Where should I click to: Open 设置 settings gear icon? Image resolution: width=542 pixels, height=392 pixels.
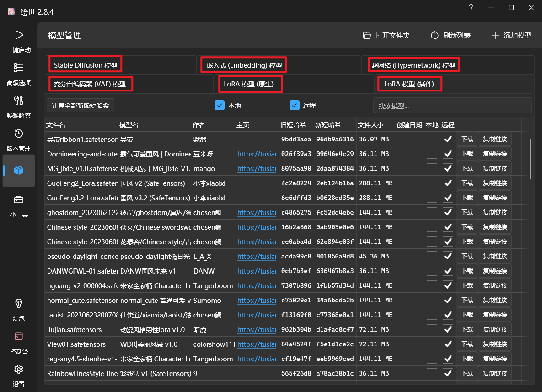(19, 369)
